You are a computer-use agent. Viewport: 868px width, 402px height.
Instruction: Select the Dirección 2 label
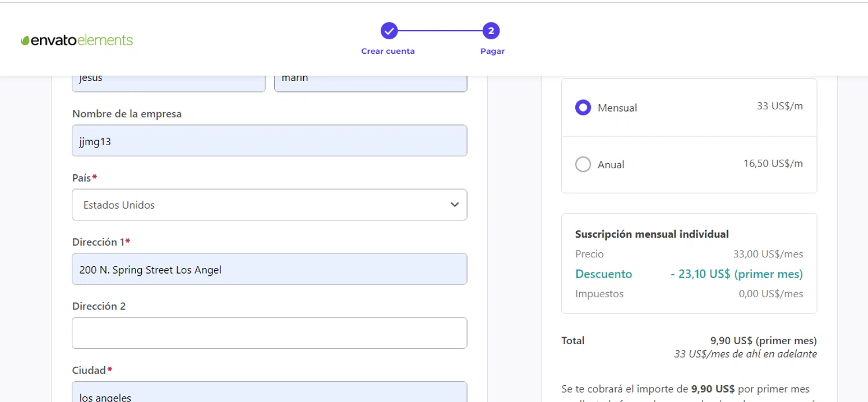click(99, 306)
